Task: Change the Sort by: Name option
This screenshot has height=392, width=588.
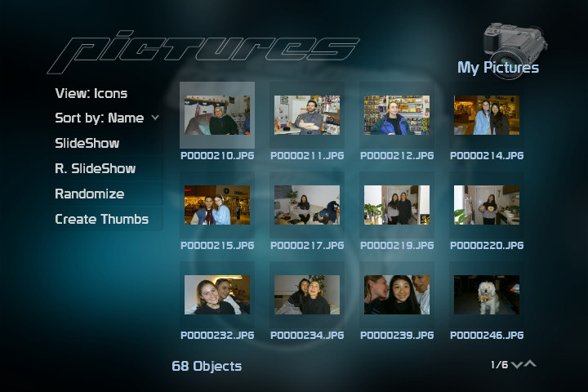Action: coord(100,118)
